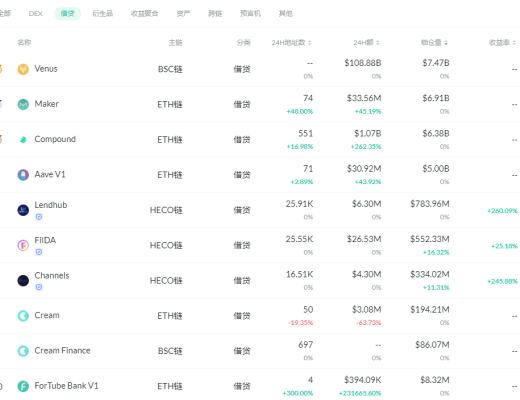
Task: Click the Maker logo icon
Action: click(x=23, y=104)
